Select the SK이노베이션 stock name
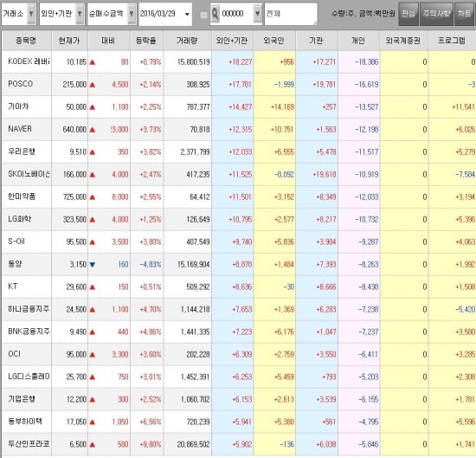 pos(29,174)
